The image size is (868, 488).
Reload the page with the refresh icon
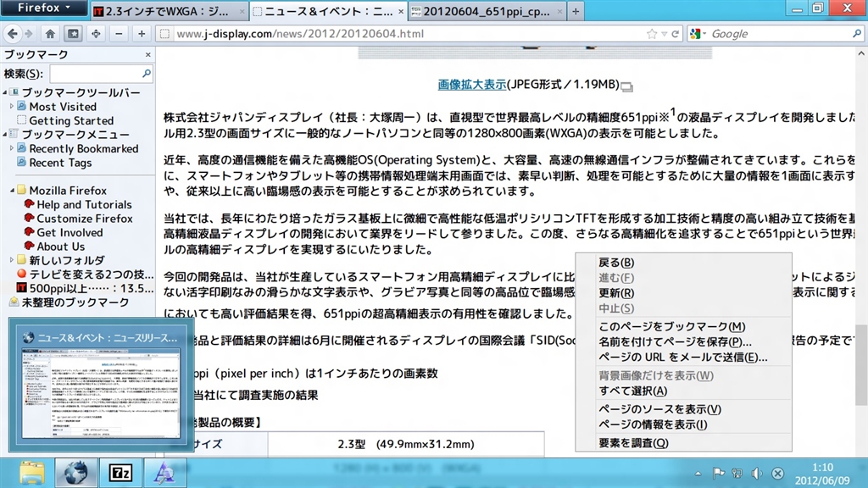pyautogui.click(x=676, y=34)
